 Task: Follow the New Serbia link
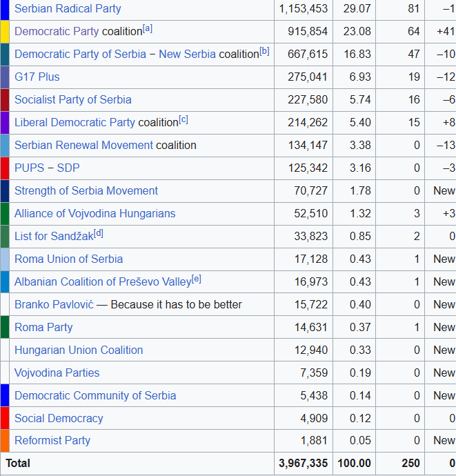(x=187, y=54)
